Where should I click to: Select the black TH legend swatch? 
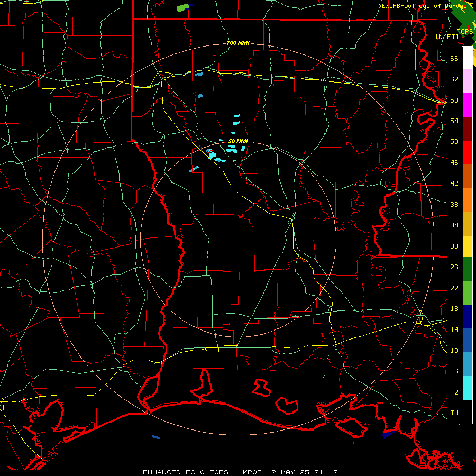tap(467, 411)
